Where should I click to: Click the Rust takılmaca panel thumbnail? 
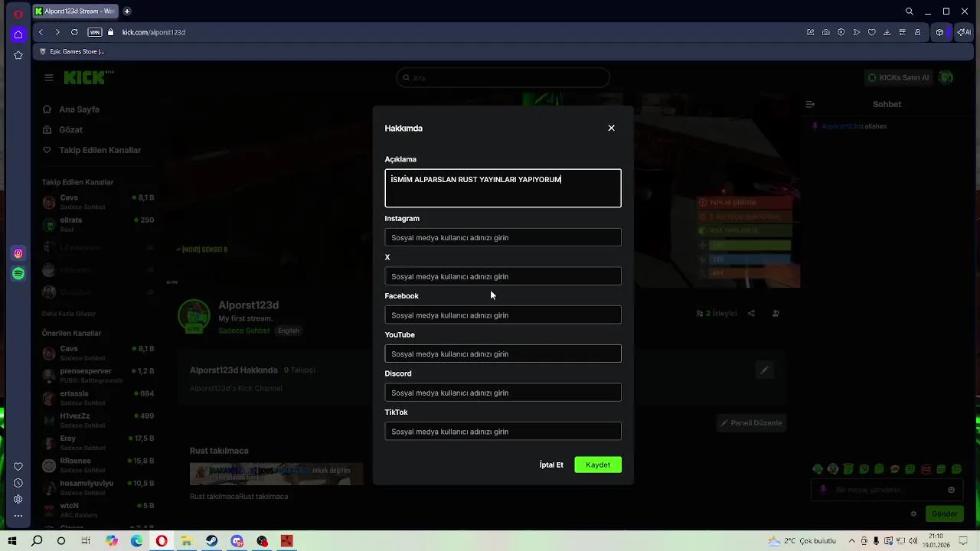[x=276, y=473]
